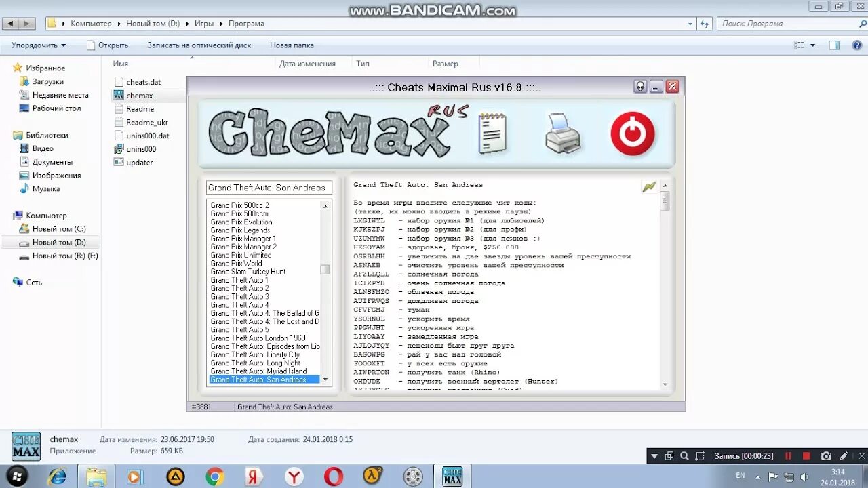Click the alien head icon in ChEMax title bar
The image size is (868, 488).
(x=640, y=87)
